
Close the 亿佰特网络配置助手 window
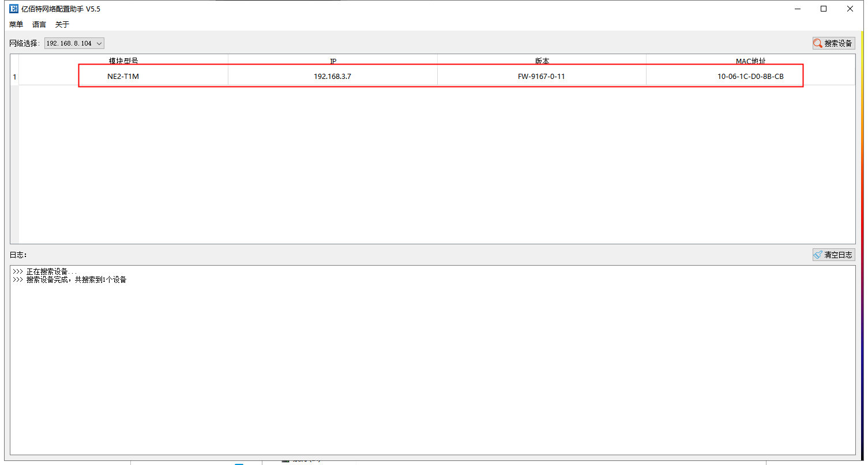pos(850,9)
